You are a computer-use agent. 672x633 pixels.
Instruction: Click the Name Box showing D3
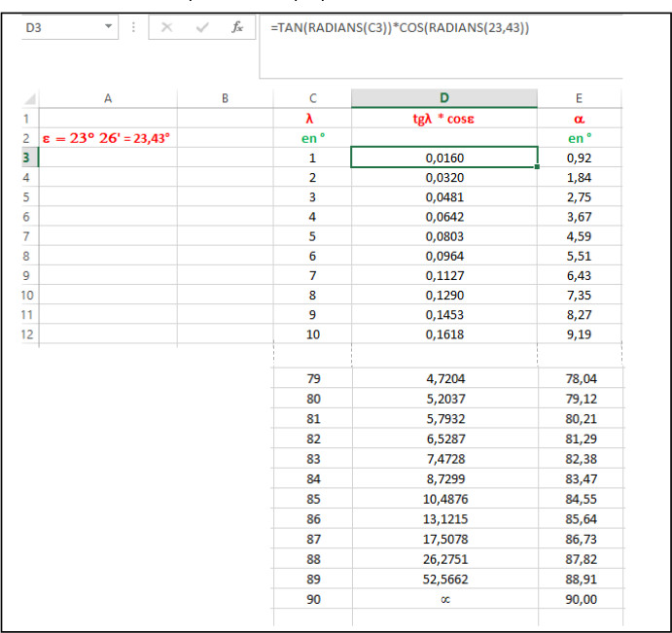pos(60,28)
